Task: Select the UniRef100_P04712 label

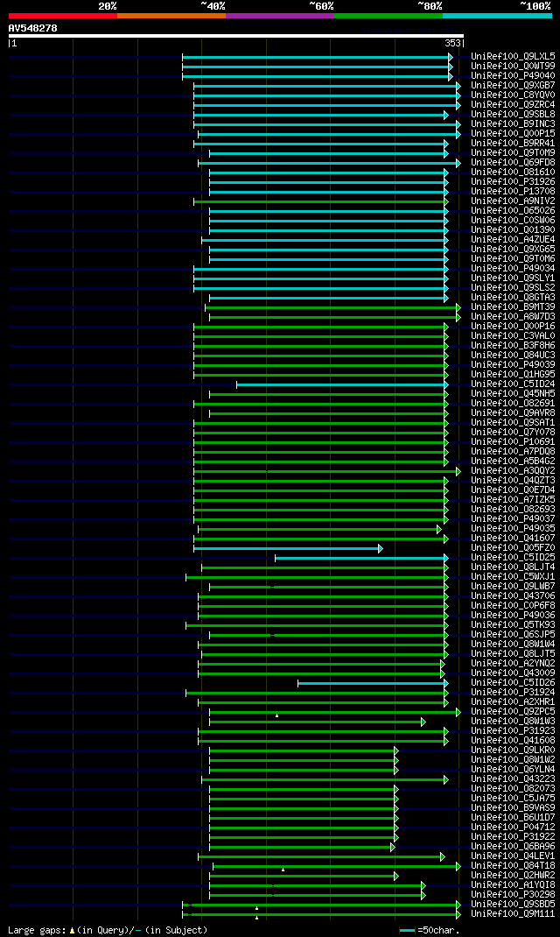Action: point(513,827)
